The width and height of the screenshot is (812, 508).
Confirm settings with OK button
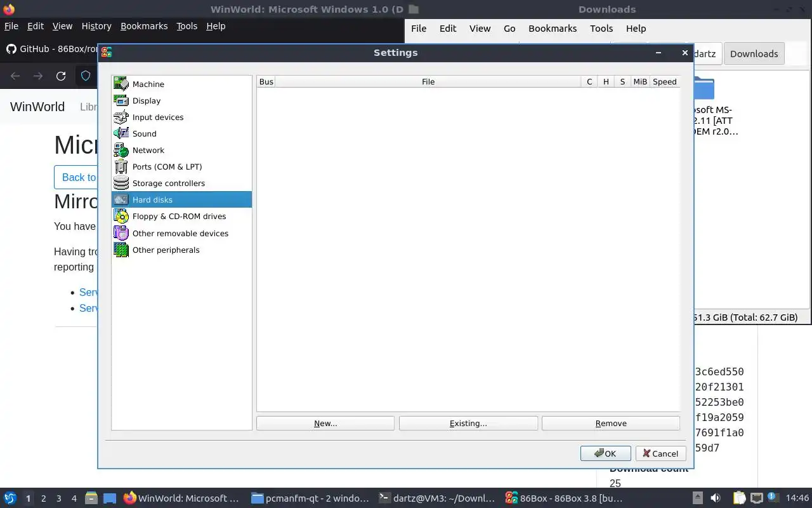coord(605,453)
